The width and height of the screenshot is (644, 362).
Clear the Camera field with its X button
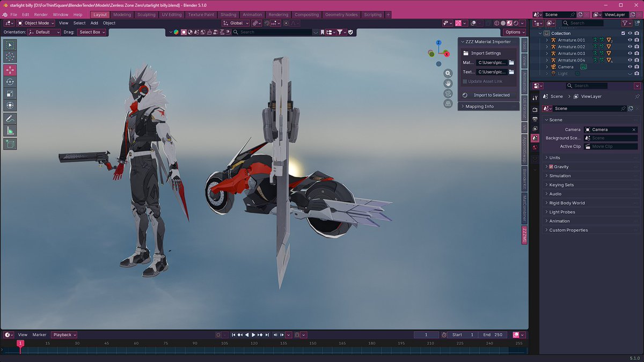tap(634, 130)
